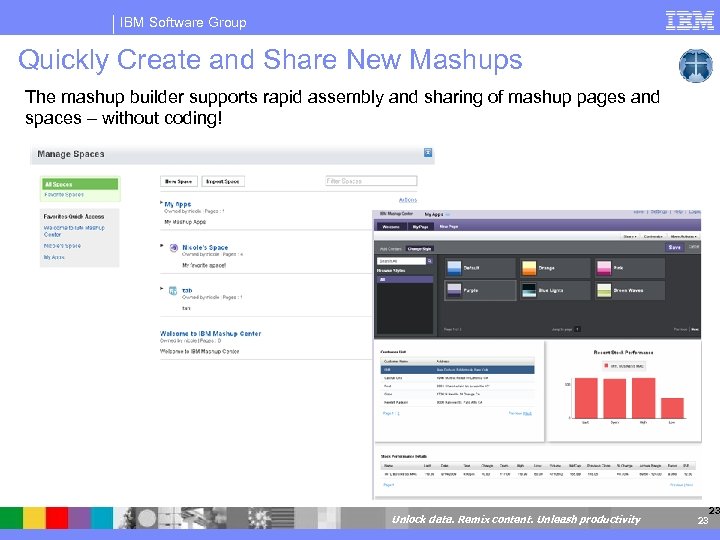Click the round globe emblem icon
The image size is (720, 540).
click(696, 66)
